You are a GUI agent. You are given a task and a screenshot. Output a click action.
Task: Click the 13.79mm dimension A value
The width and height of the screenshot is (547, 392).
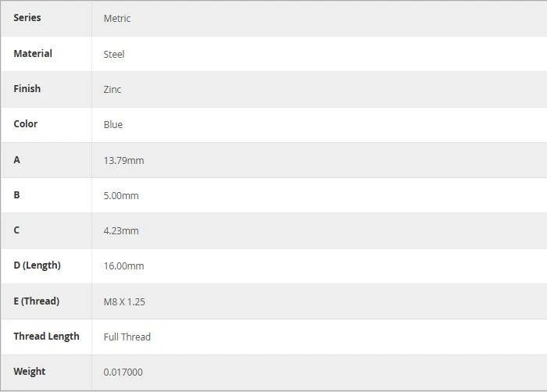[123, 161]
